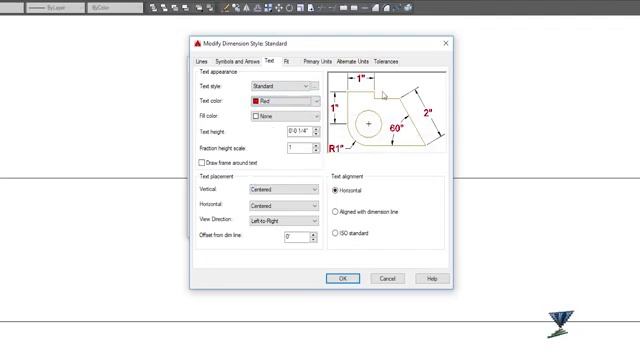Open the Vertical placement dropdown
Screen dimensions: 640x360
click(284, 189)
